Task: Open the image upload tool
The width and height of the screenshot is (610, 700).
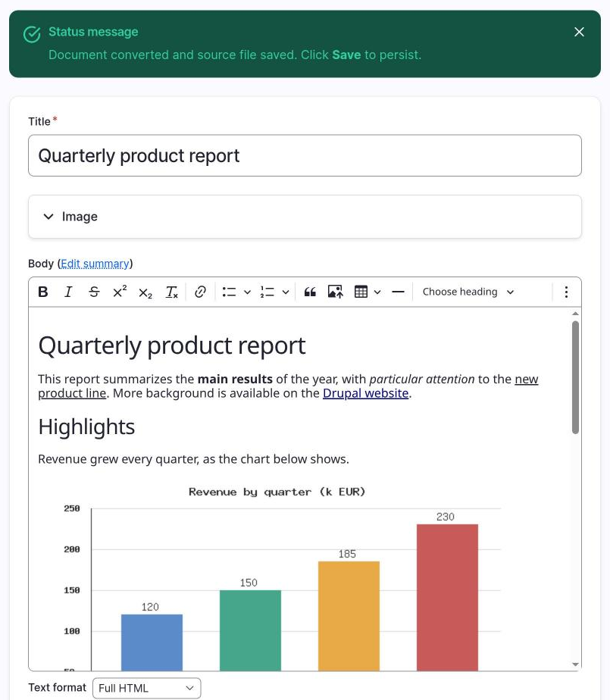Action: tap(336, 292)
